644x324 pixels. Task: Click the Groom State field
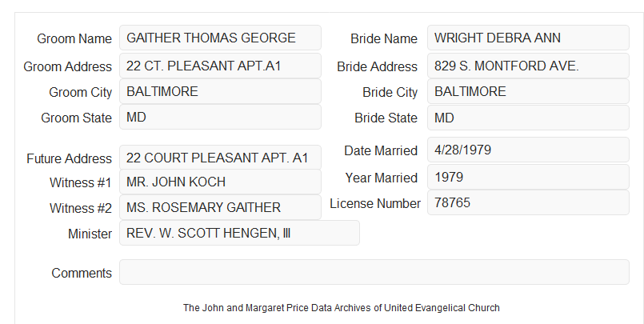pyautogui.click(x=220, y=117)
